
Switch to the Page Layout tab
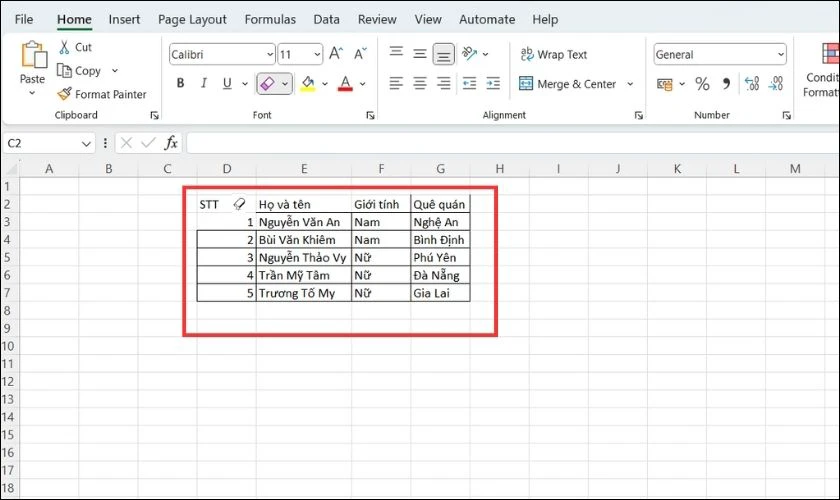click(x=192, y=19)
